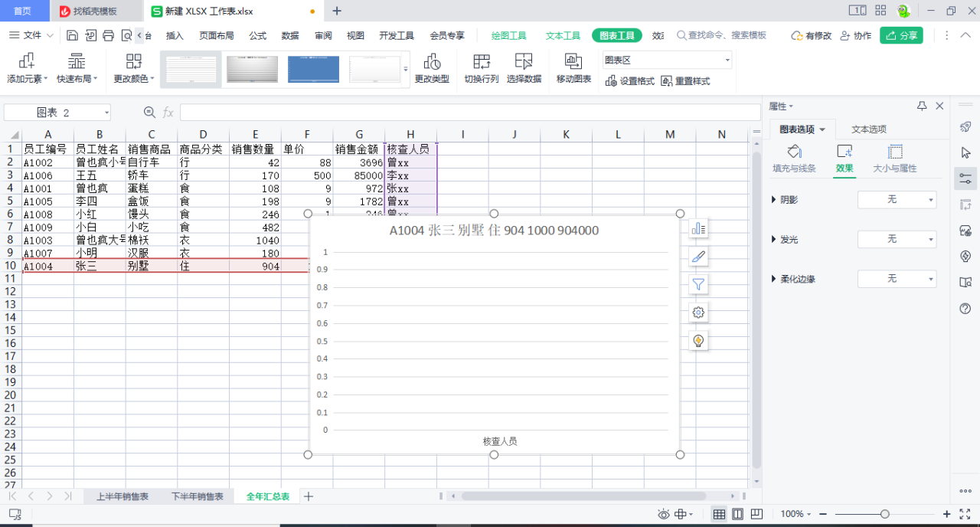
Task: Click the save icon in quick toolbar
Action: click(x=72, y=35)
